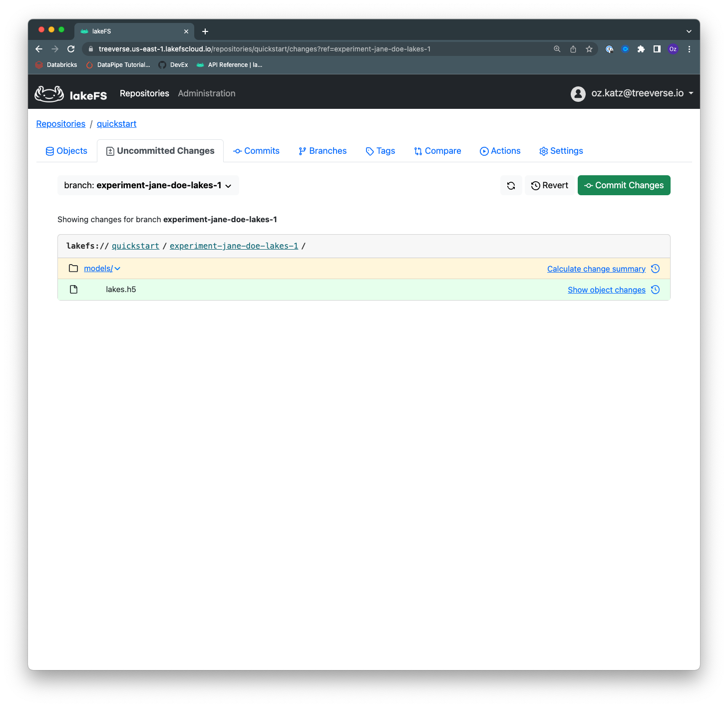Click the lakes.h5 file icon
Image resolution: width=728 pixels, height=707 pixels.
point(73,289)
